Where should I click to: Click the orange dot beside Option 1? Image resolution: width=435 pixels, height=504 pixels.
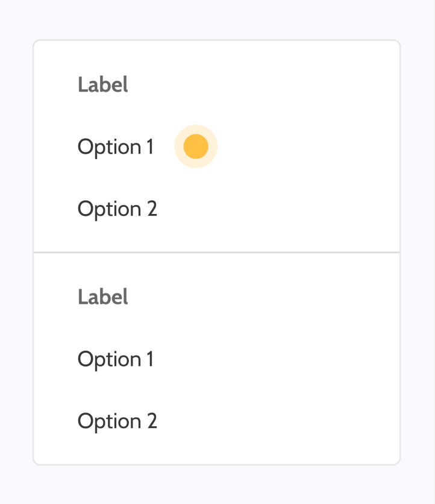tap(196, 146)
